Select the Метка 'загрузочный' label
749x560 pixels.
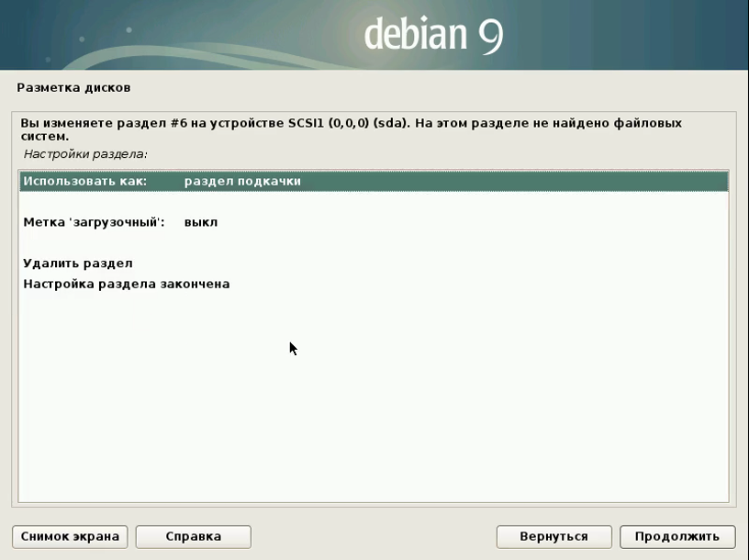coord(94,222)
